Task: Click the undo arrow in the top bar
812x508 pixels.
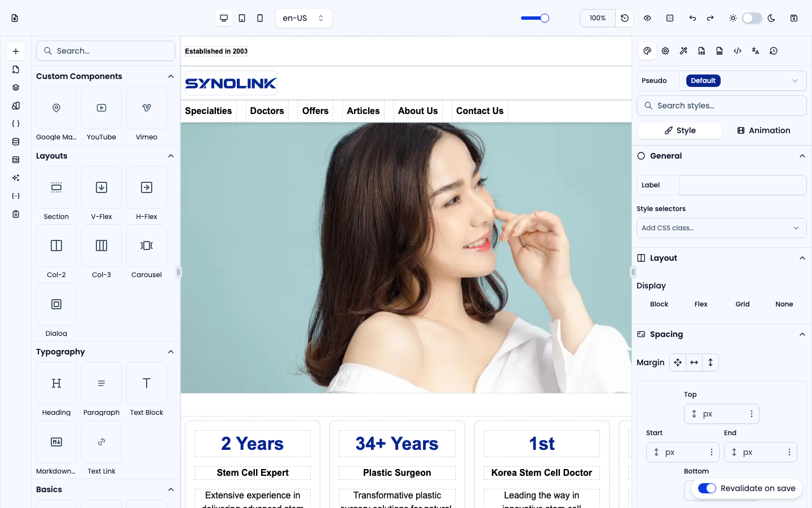Action: [692, 18]
